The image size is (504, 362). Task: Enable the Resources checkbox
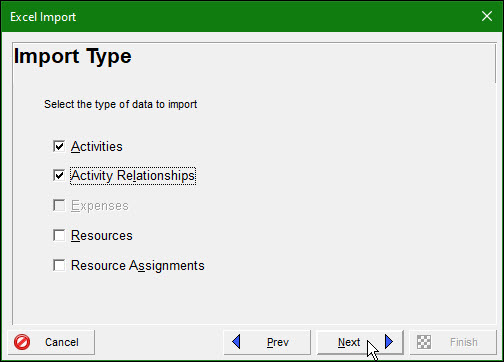pyautogui.click(x=59, y=236)
